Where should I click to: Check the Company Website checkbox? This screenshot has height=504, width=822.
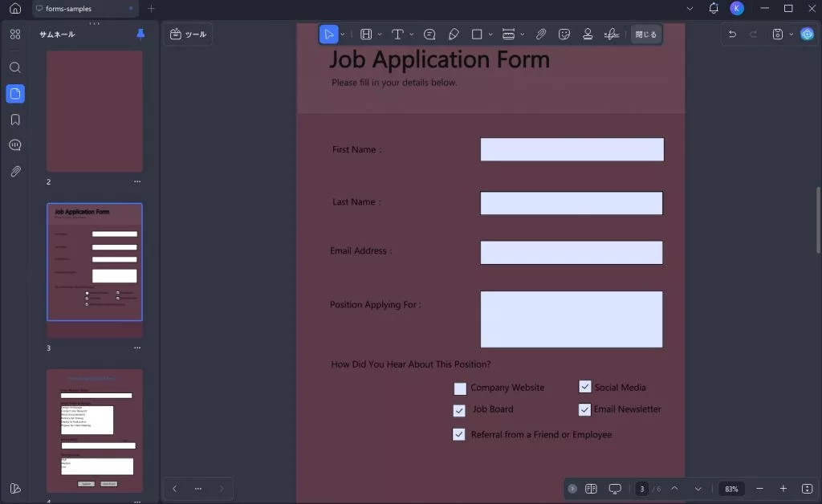click(x=460, y=388)
